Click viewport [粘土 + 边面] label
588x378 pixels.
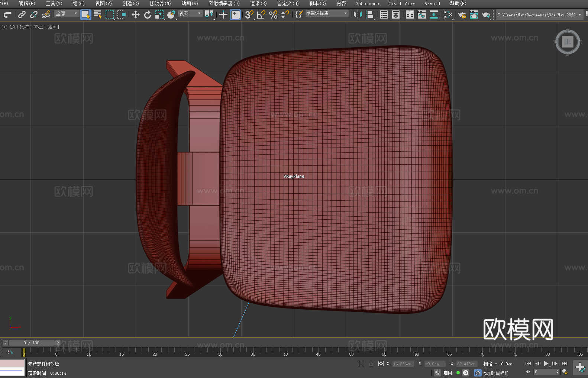46,27
